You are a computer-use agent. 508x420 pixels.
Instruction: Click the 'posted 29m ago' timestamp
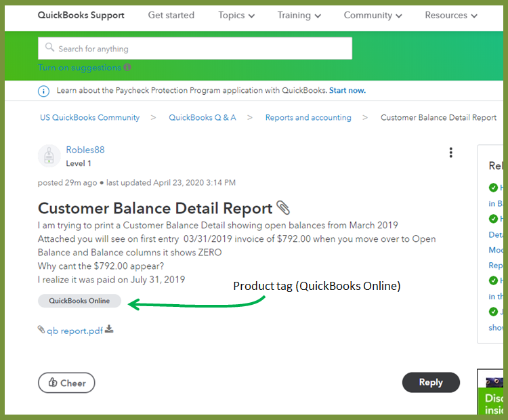[67, 183]
